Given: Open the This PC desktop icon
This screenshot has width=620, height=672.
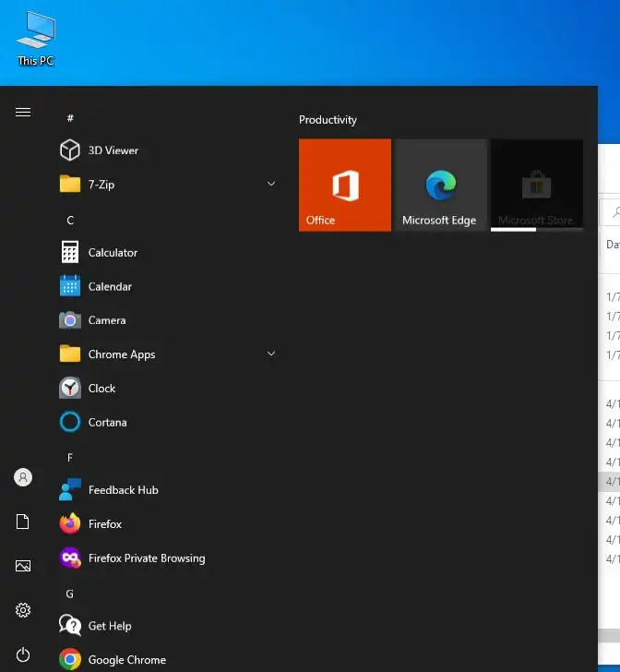Looking at the screenshot, I should click(36, 39).
